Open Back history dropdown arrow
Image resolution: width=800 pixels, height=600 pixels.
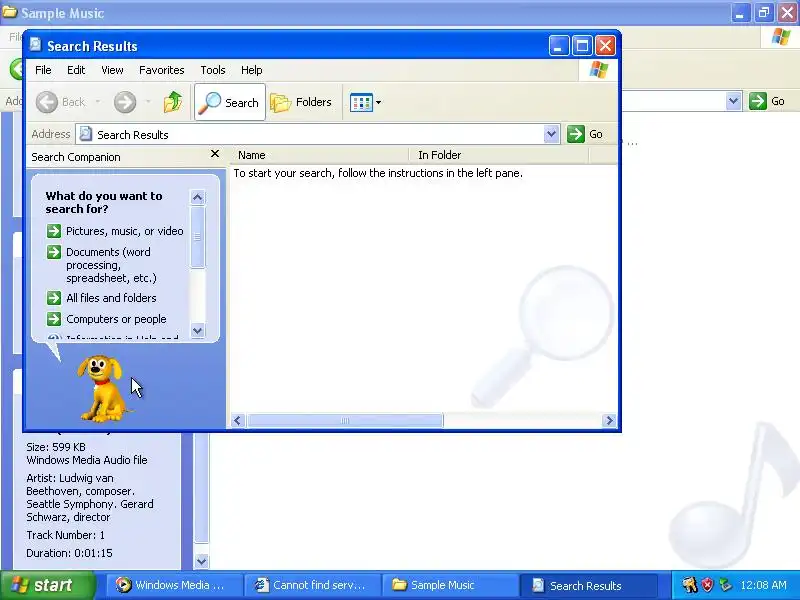[x=97, y=102]
